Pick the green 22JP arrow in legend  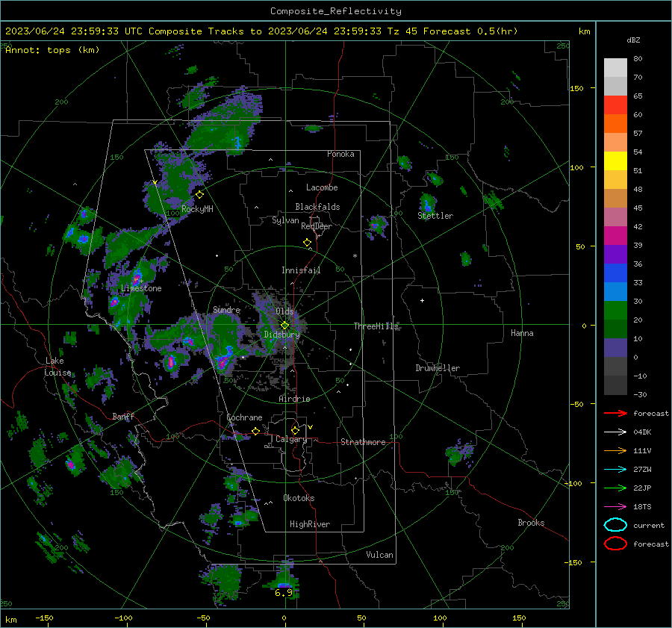pos(615,488)
